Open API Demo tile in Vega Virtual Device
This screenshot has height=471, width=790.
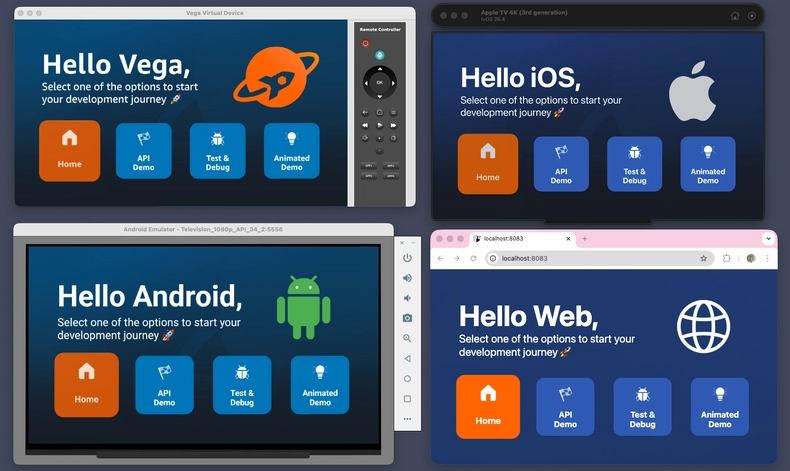(x=144, y=151)
